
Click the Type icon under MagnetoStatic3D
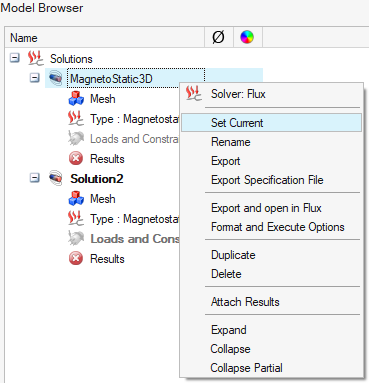[76, 118]
